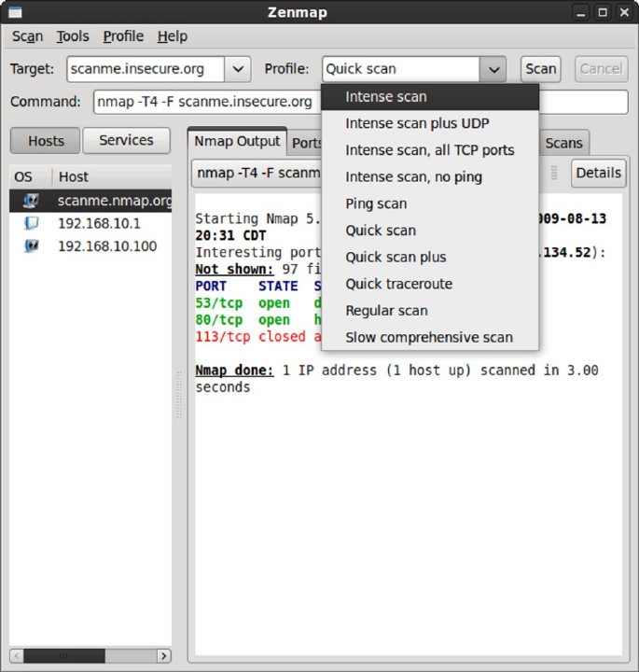The image size is (639, 672).
Task: Open the window menu icon in title bar
Action: pos(16,12)
